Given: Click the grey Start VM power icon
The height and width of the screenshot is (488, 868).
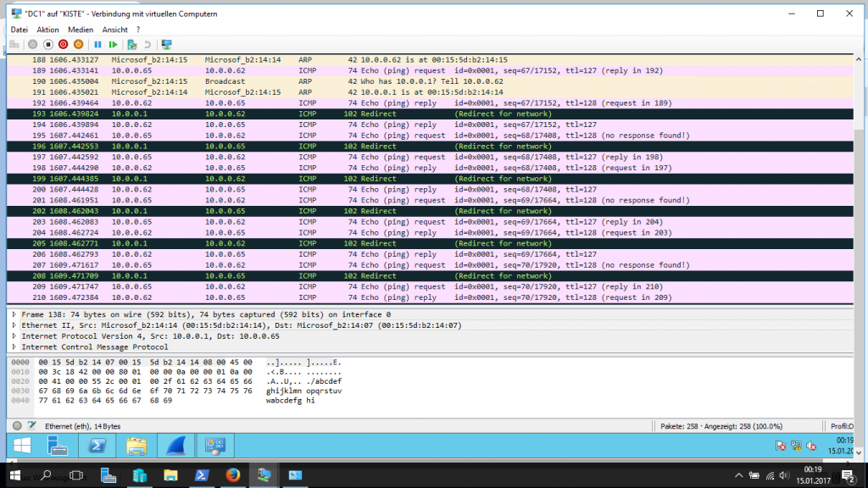Looking at the screenshot, I should coord(33,44).
